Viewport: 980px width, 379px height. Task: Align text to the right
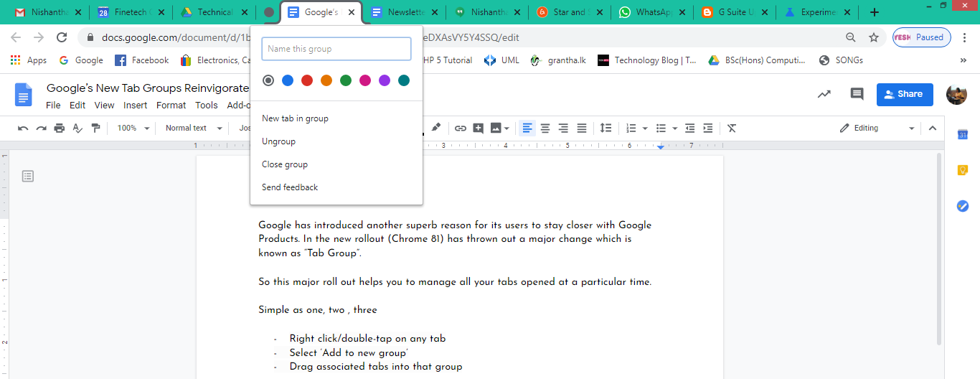[563, 128]
